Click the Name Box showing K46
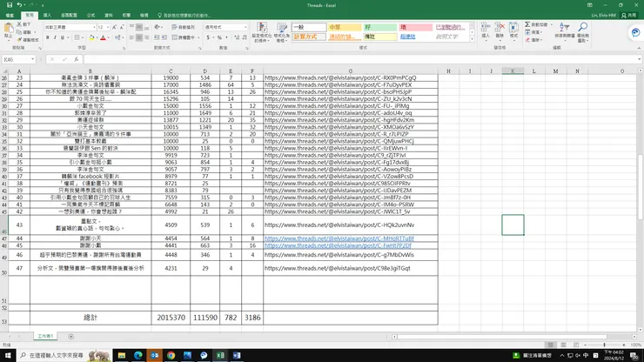Viewport: 644px width, 362px height. 18,59
